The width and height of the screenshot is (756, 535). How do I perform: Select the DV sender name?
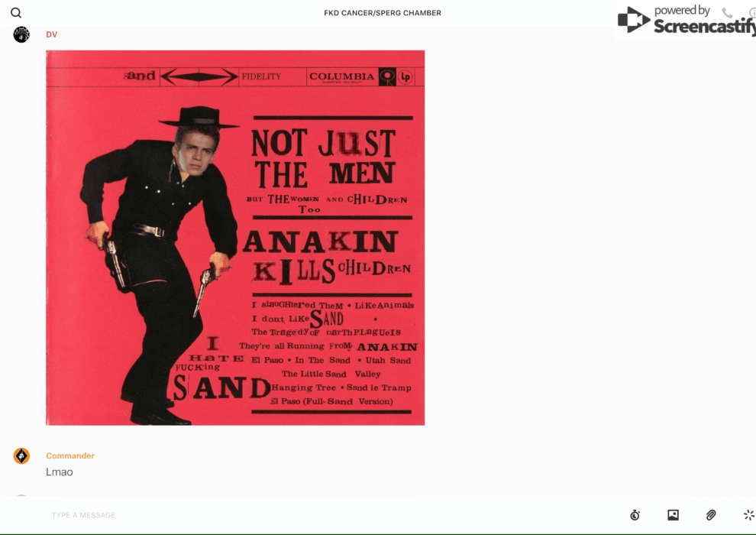pos(52,34)
